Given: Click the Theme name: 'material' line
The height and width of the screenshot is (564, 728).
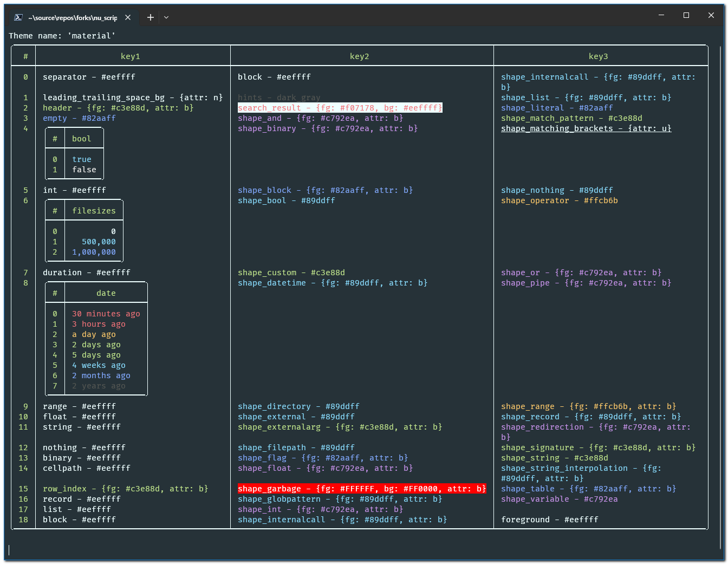Looking at the screenshot, I should click(x=62, y=36).
